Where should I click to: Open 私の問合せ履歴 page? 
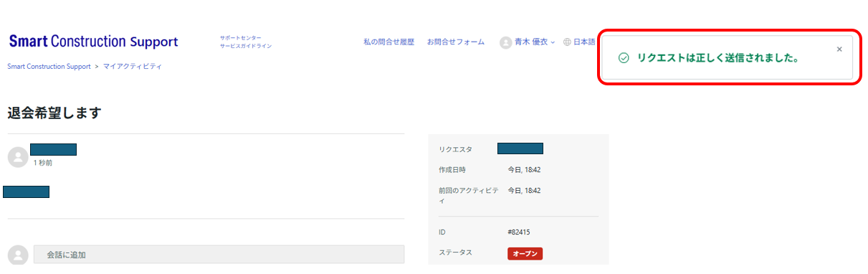[x=388, y=42]
